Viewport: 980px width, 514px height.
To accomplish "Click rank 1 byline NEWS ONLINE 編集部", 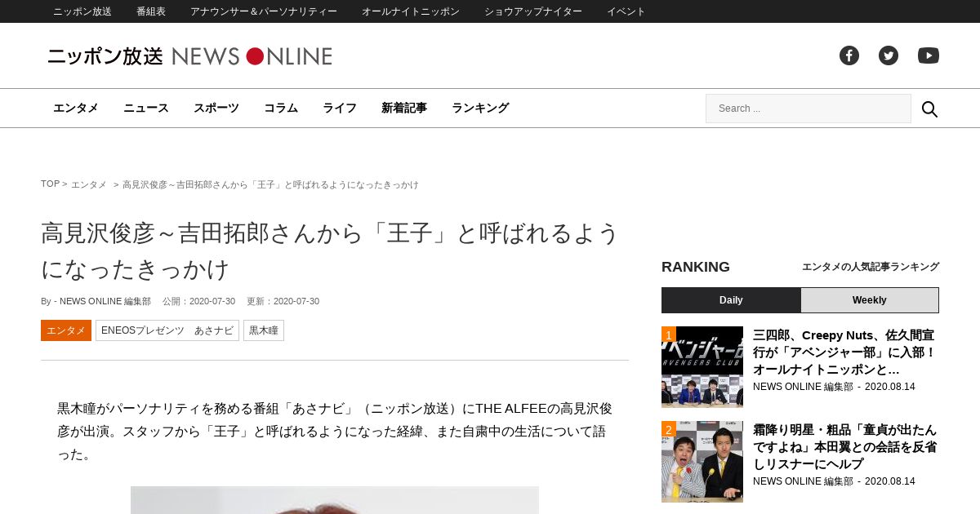I will (x=803, y=387).
